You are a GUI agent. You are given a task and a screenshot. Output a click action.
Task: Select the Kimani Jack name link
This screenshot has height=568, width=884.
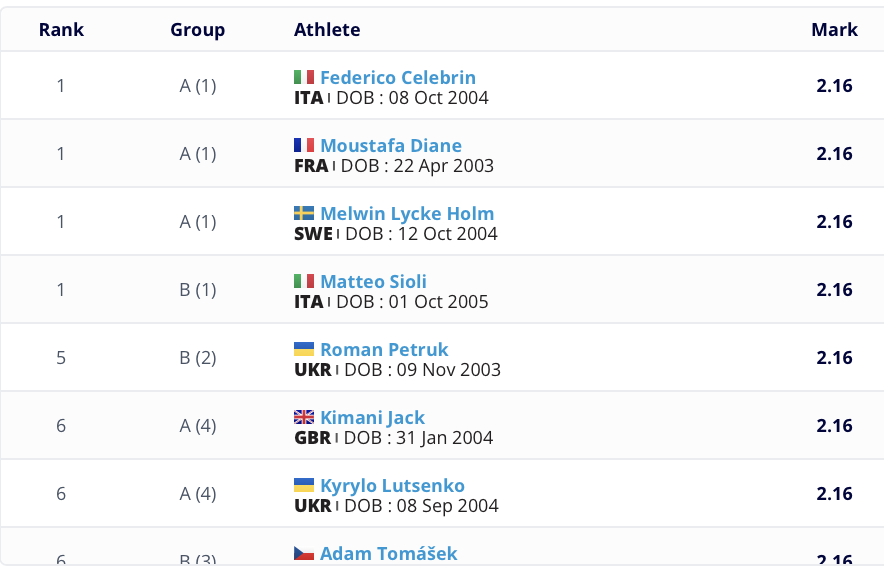[372, 417]
